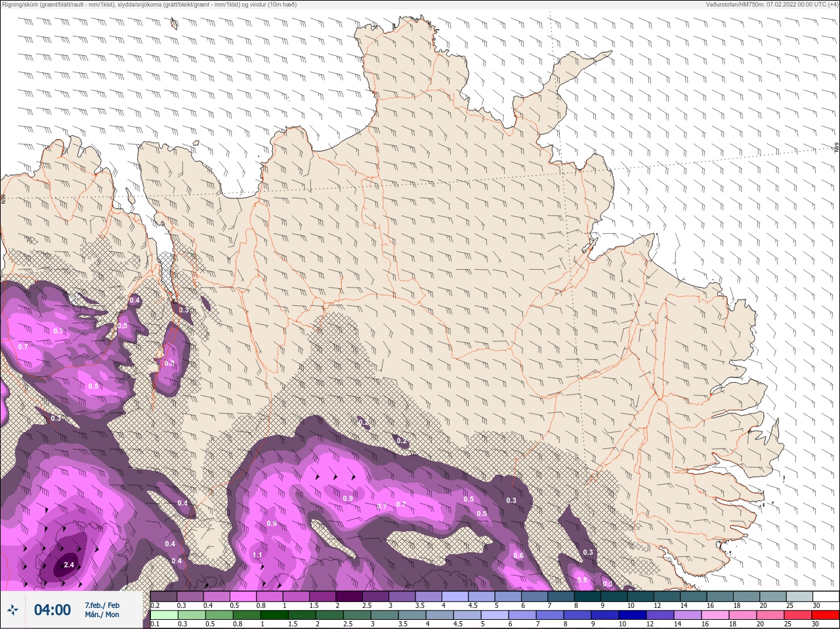
Task: Select teal snow swatch between 8 and 9
Action: coord(587,596)
